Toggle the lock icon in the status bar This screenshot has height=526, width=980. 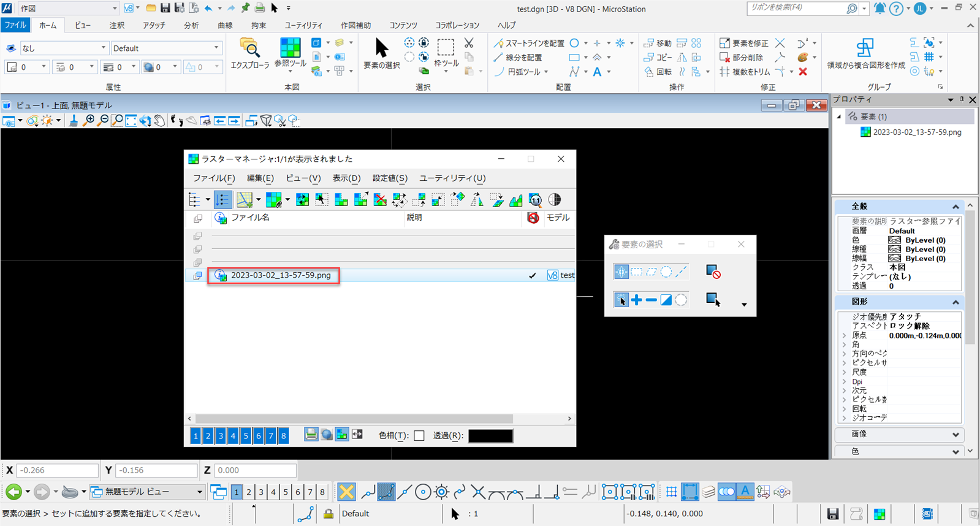[x=329, y=514]
